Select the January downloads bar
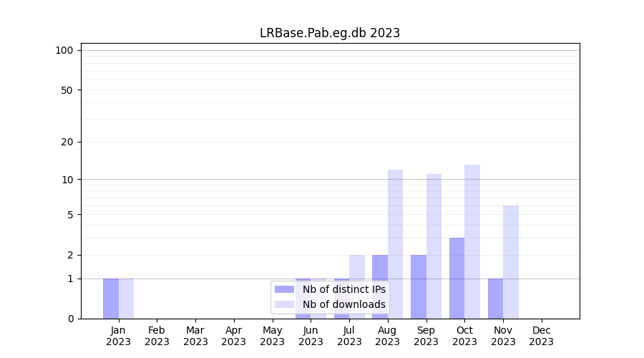 [126, 299]
